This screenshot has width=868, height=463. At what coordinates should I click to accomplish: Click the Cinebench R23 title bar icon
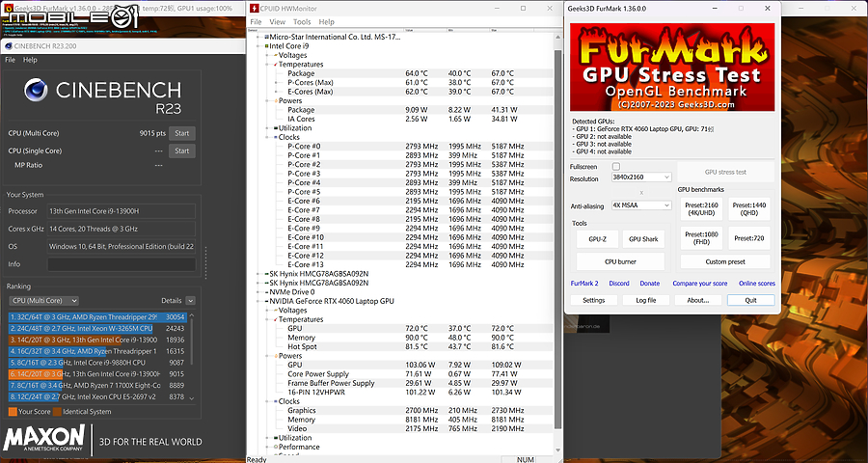click(x=9, y=46)
